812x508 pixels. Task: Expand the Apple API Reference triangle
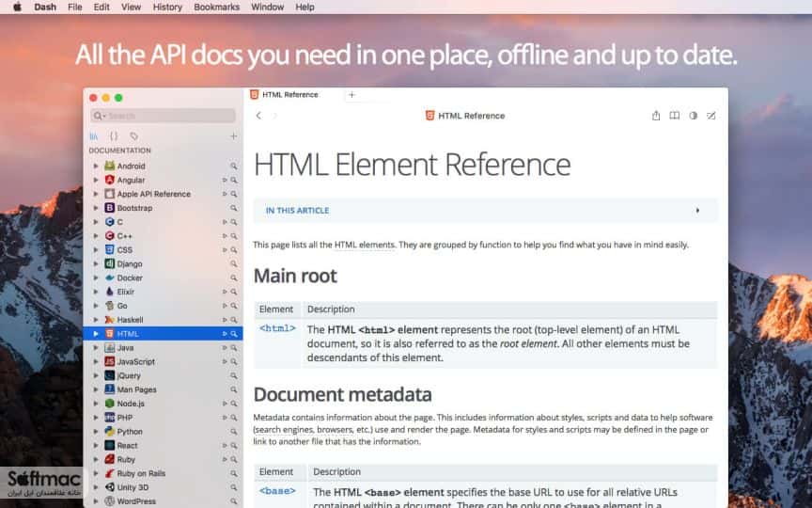(x=96, y=194)
